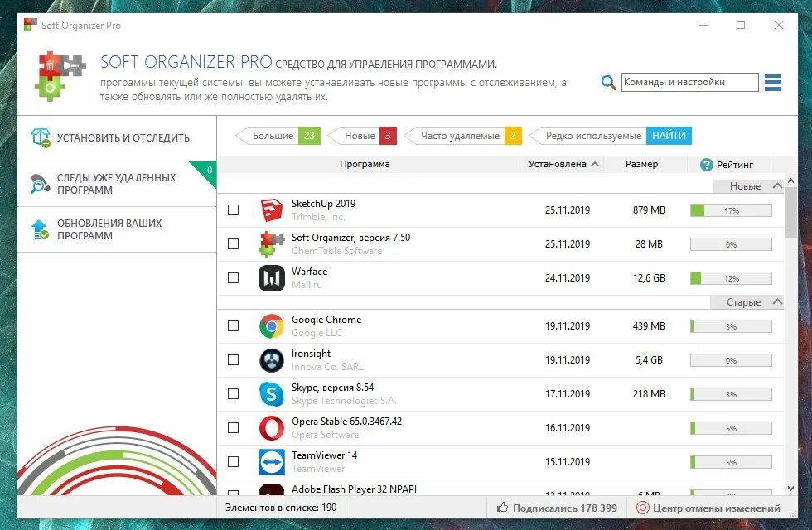Click the title bar app icon

tap(31, 25)
